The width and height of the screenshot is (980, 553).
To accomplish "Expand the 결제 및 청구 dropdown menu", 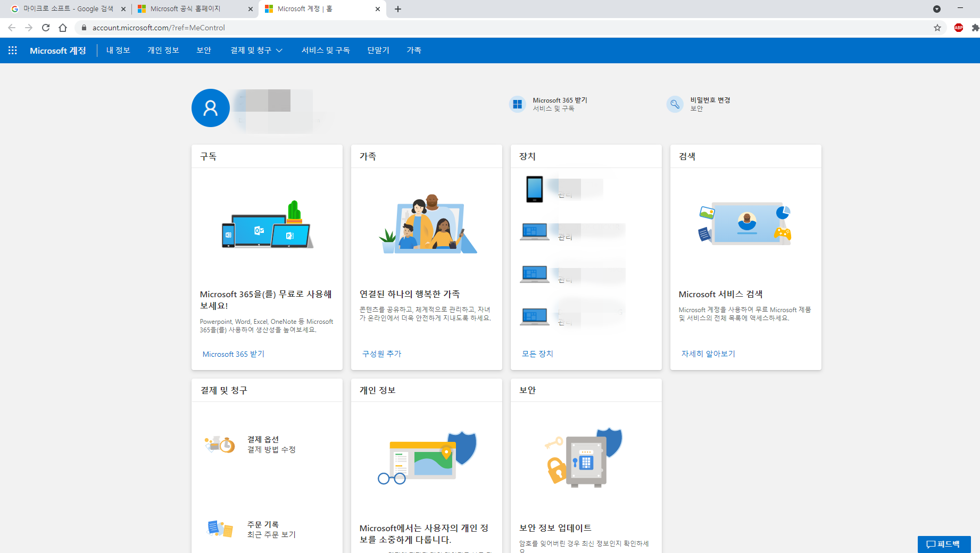I will coord(256,51).
